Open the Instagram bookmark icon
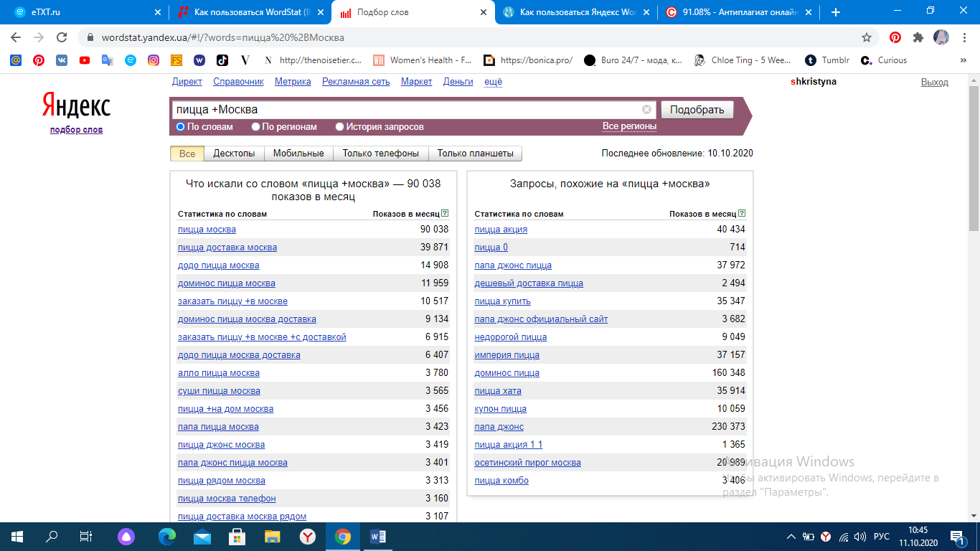This screenshot has width=980, height=551. 154,60
